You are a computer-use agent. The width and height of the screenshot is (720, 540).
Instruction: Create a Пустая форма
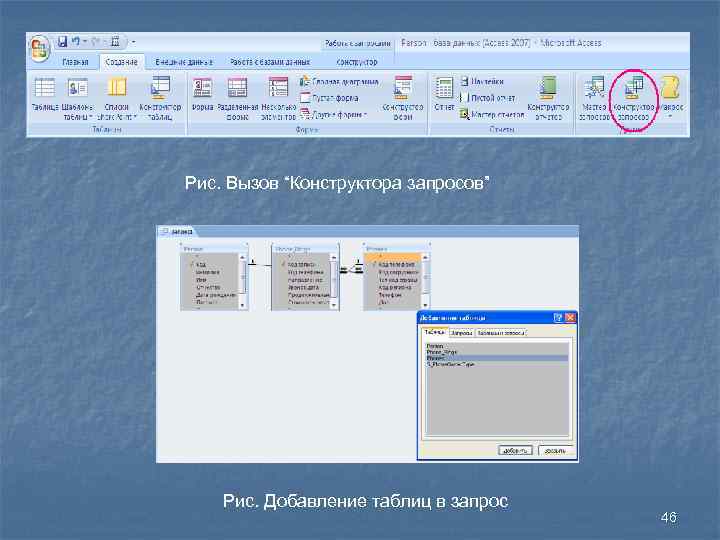(x=329, y=98)
